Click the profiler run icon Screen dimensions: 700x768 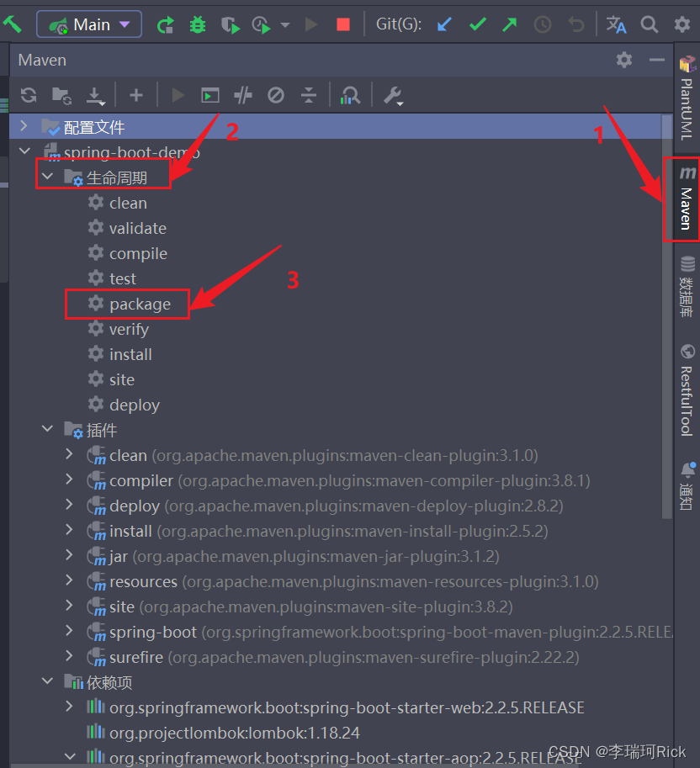261,24
